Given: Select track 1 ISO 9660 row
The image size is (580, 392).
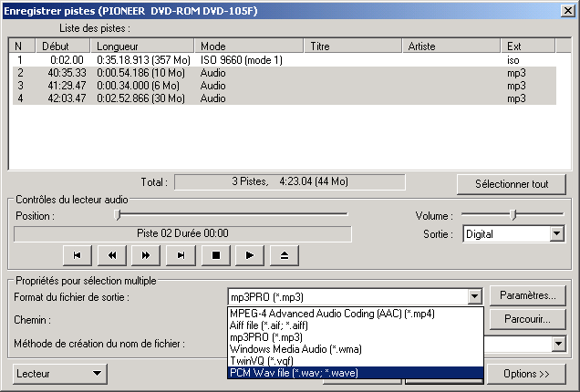Looking at the screenshot, I should tap(274, 59).
